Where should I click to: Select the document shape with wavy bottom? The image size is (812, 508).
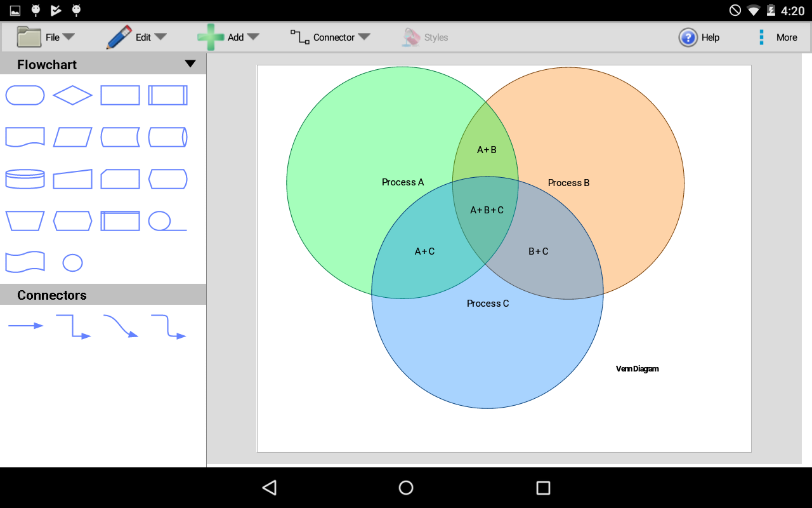click(x=25, y=137)
